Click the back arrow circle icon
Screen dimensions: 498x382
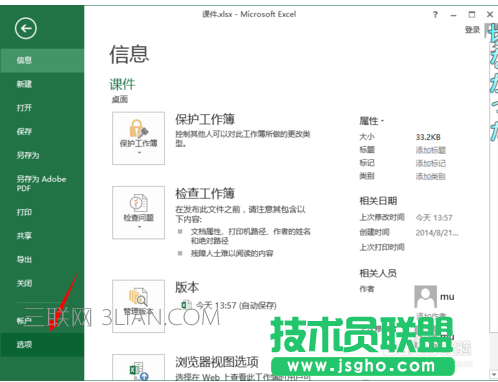pos(26,28)
